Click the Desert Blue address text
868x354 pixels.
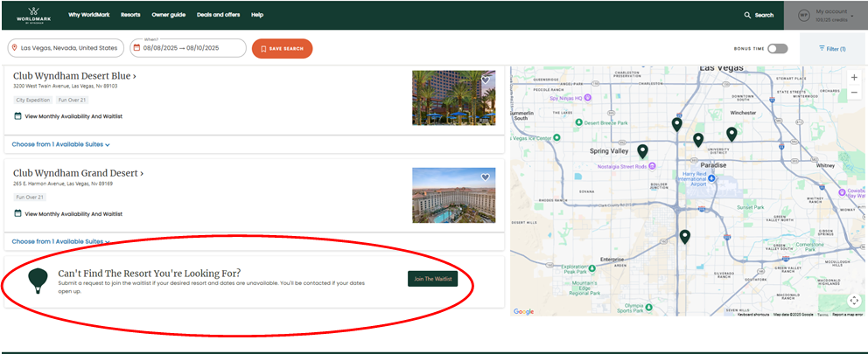click(x=66, y=87)
